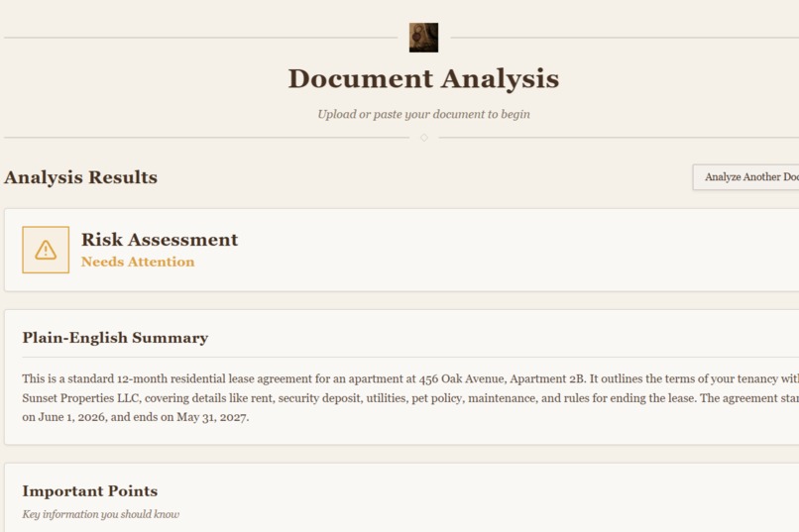This screenshot has width=799, height=532.
Task: Click the Plain-English Summary heading
Action: point(115,338)
